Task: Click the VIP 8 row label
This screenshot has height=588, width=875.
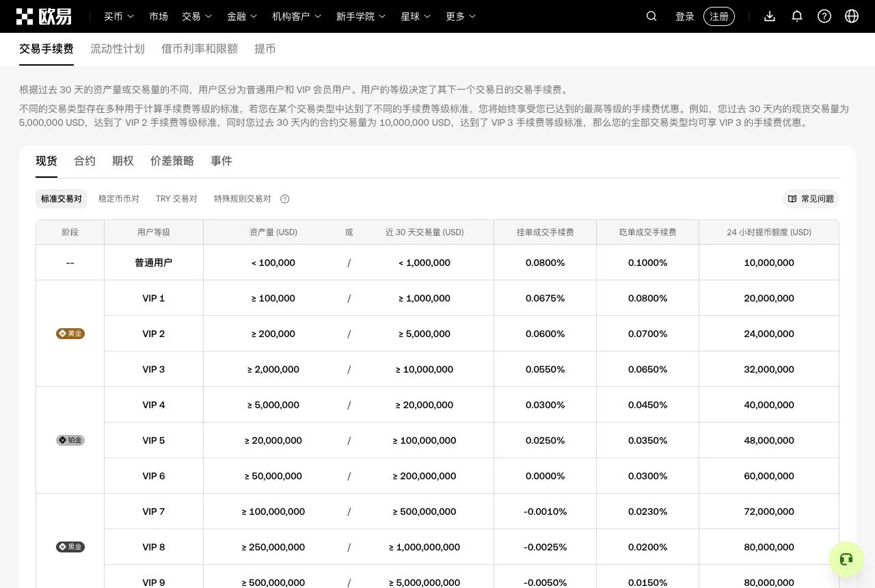Action: tap(154, 547)
